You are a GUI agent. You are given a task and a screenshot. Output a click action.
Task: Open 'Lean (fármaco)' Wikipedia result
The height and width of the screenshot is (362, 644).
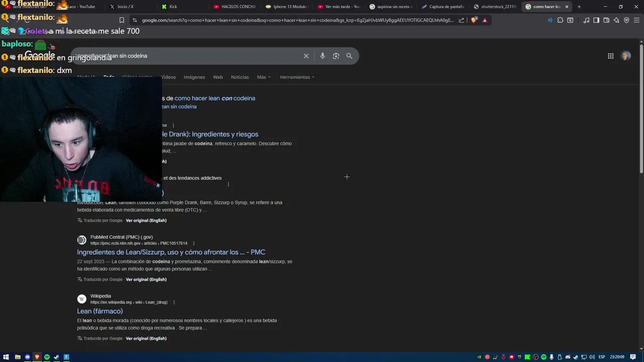(x=100, y=311)
